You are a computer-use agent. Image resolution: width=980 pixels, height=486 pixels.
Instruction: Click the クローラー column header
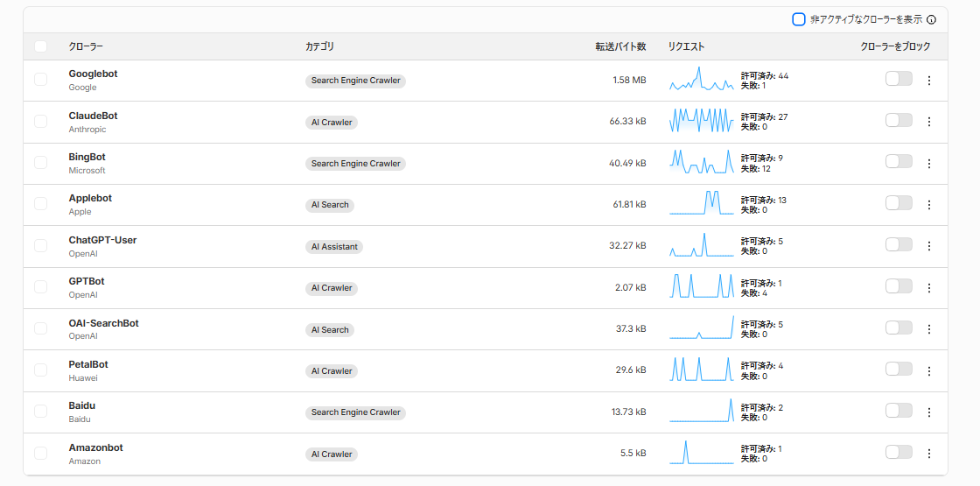tap(86, 46)
